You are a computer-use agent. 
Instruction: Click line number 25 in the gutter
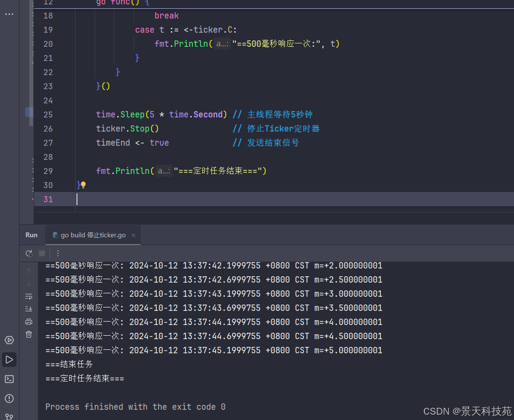(x=48, y=115)
